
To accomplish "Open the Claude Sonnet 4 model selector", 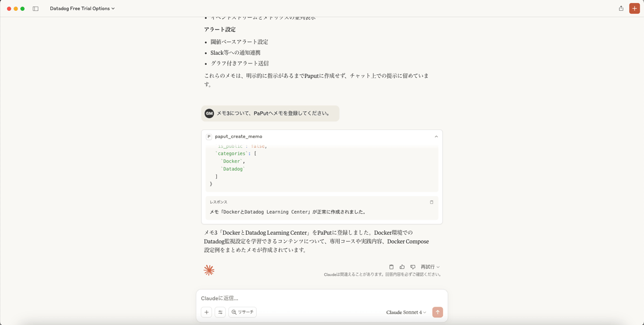I will click(x=405, y=312).
